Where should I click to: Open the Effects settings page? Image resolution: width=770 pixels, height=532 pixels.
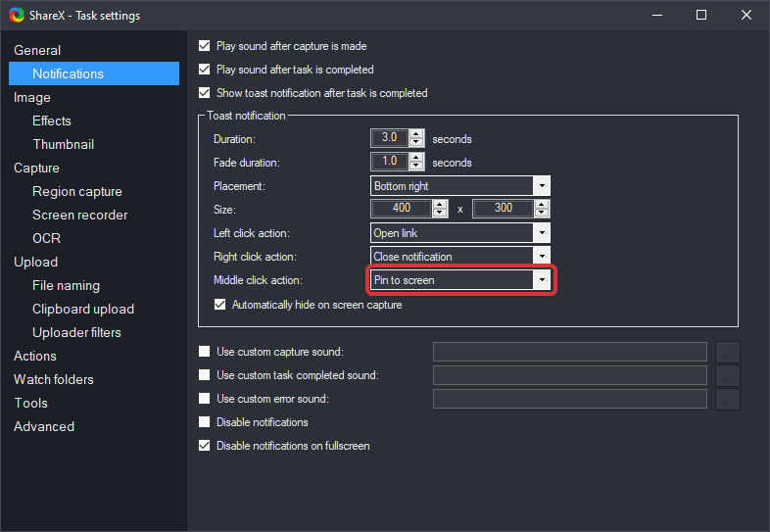click(52, 121)
